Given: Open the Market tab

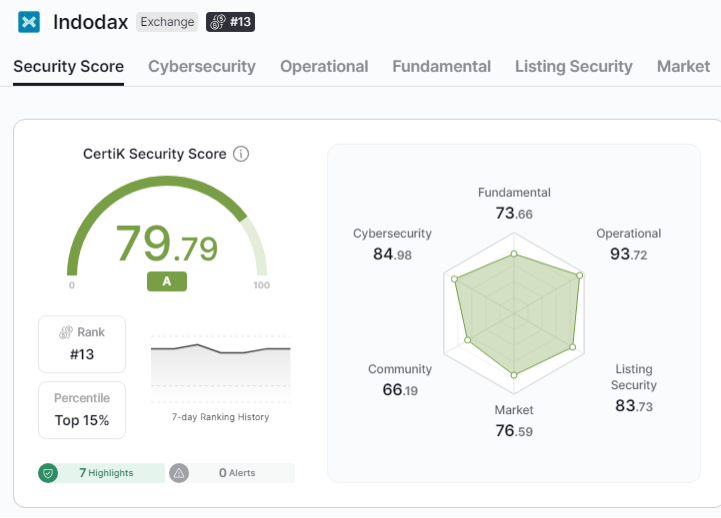Looking at the screenshot, I should click(x=683, y=67).
